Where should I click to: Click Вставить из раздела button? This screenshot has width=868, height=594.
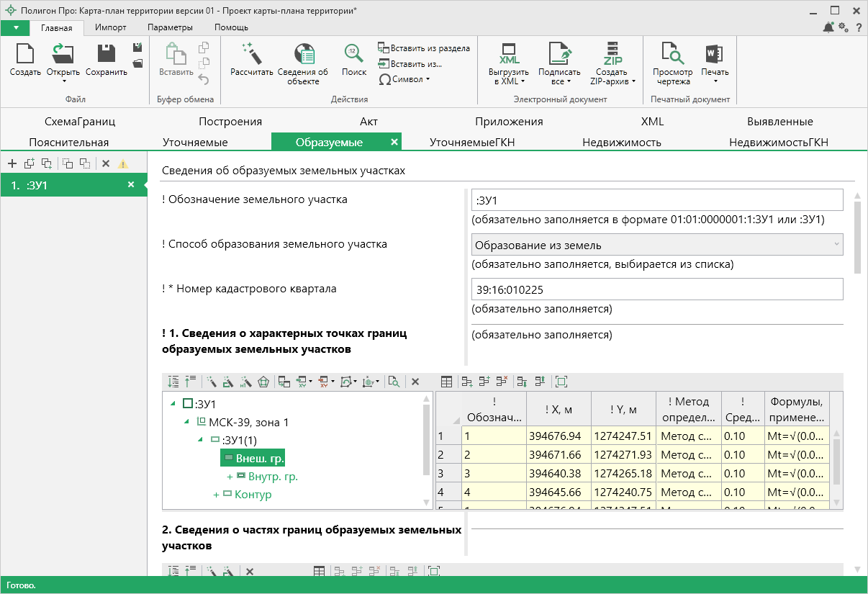(423, 48)
